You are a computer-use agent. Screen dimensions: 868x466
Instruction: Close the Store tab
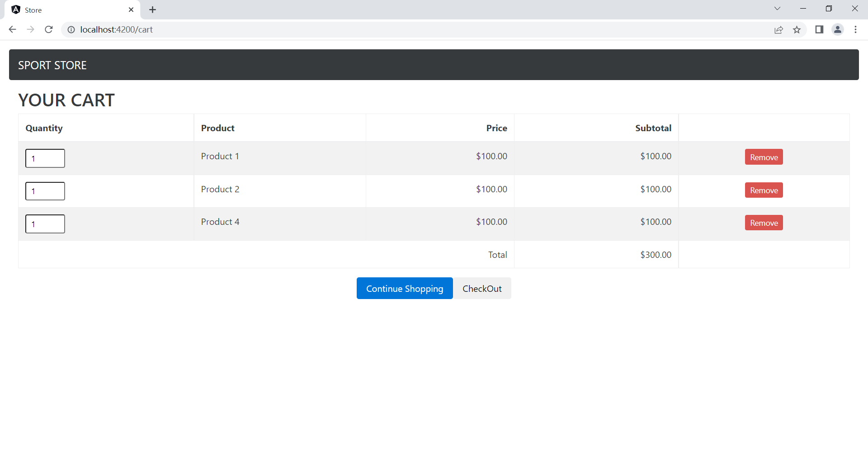(x=131, y=10)
